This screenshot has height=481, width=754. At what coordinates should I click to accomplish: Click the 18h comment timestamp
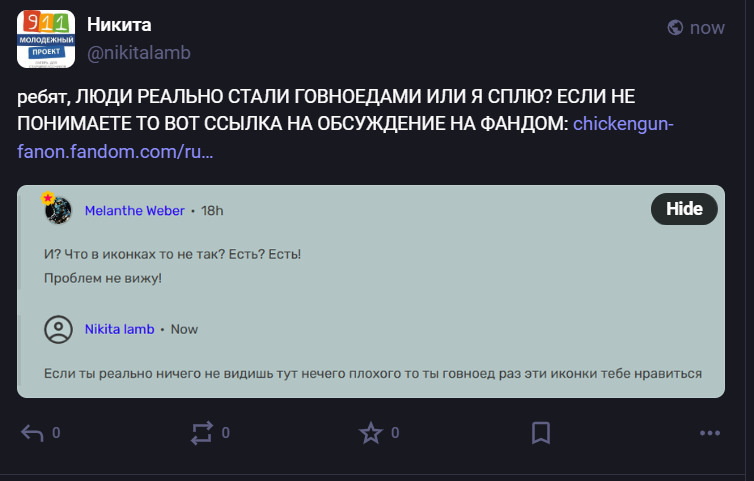tap(212, 211)
